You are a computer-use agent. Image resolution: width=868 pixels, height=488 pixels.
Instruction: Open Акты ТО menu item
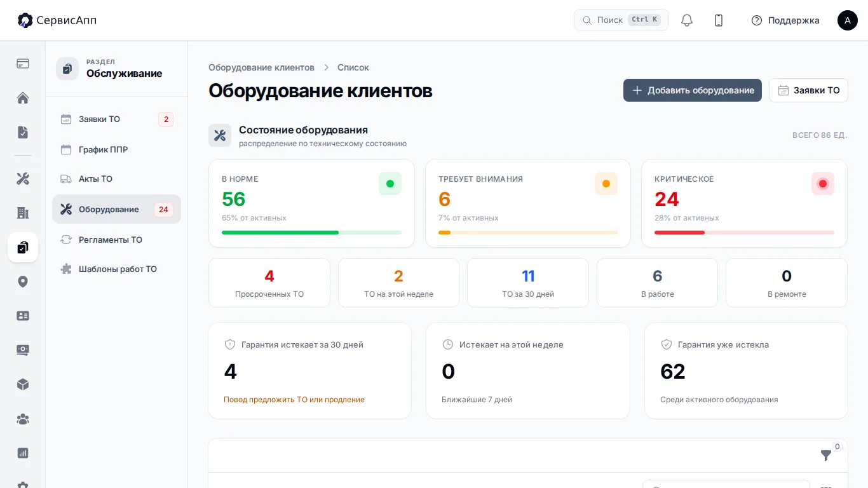pyautogui.click(x=116, y=179)
